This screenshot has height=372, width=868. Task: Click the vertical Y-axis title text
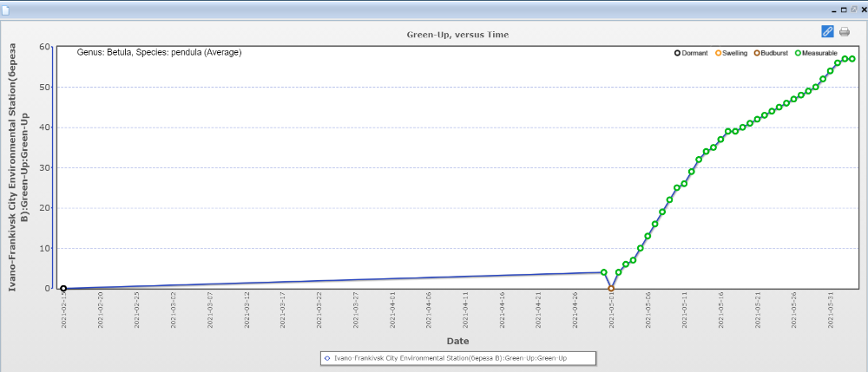click(19, 165)
